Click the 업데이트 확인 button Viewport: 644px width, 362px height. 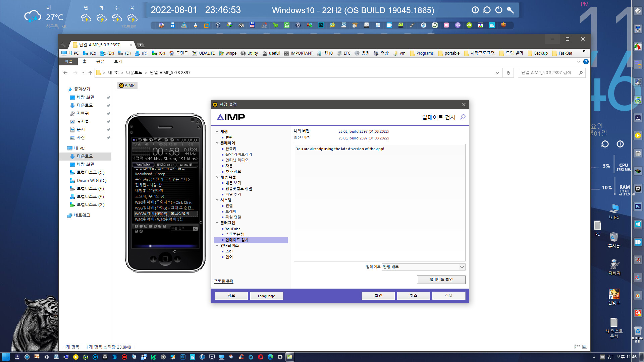(x=441, y=280)
